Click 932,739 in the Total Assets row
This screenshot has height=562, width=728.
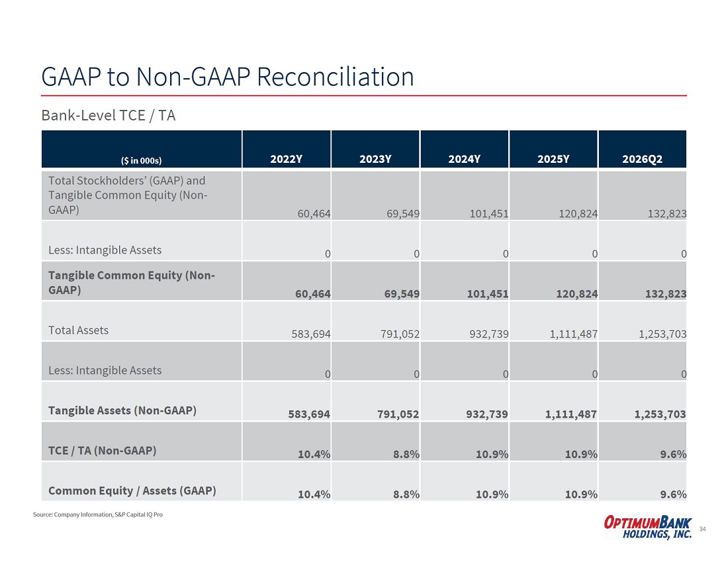pyautogui.click(x=489, y=334)
